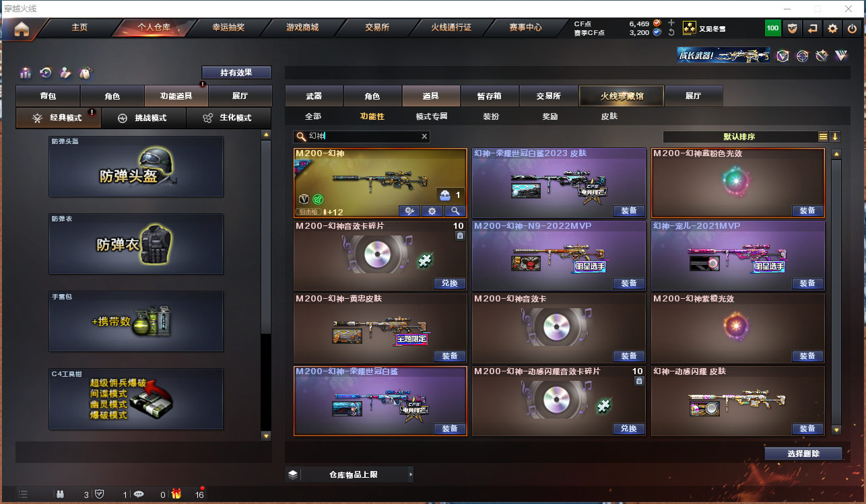Redeem M200-幻神音效卡碎片 with 兑换
Viewport: 866px width, 504px height.
click(x=450, y=284)
